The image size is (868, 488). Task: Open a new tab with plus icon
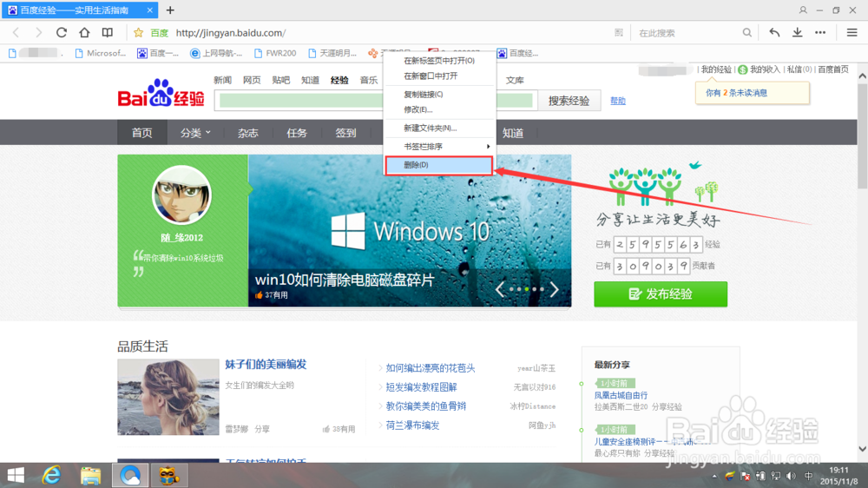coord(170,10)
